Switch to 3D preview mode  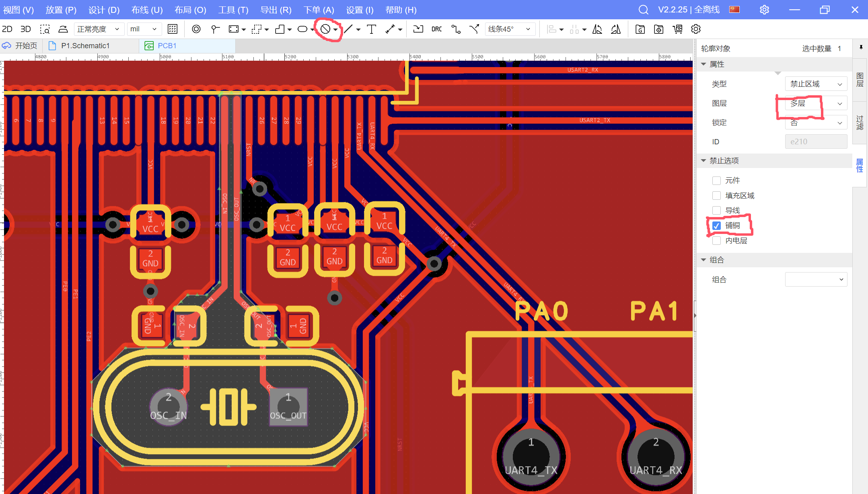[25, 29]
